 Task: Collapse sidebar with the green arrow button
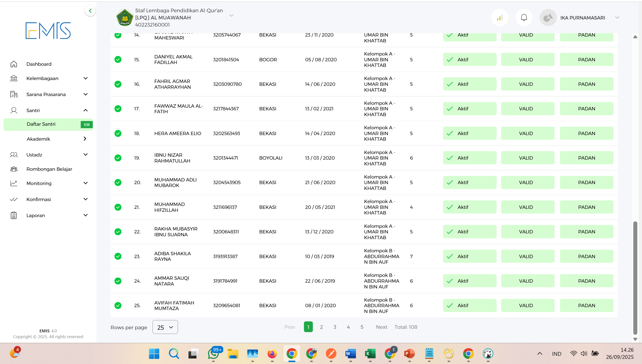tap(90, 11)
